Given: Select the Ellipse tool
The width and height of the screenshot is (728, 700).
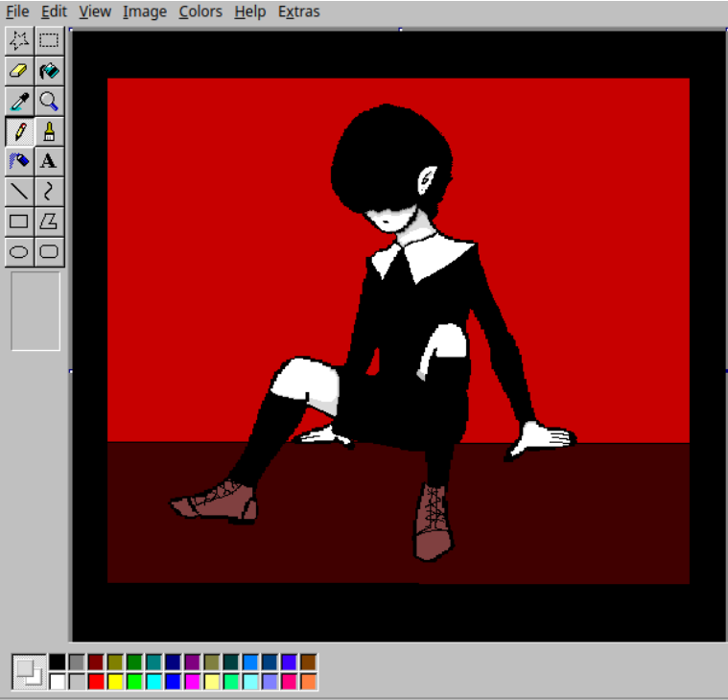Looking at the screenshot, I should 18,252.
